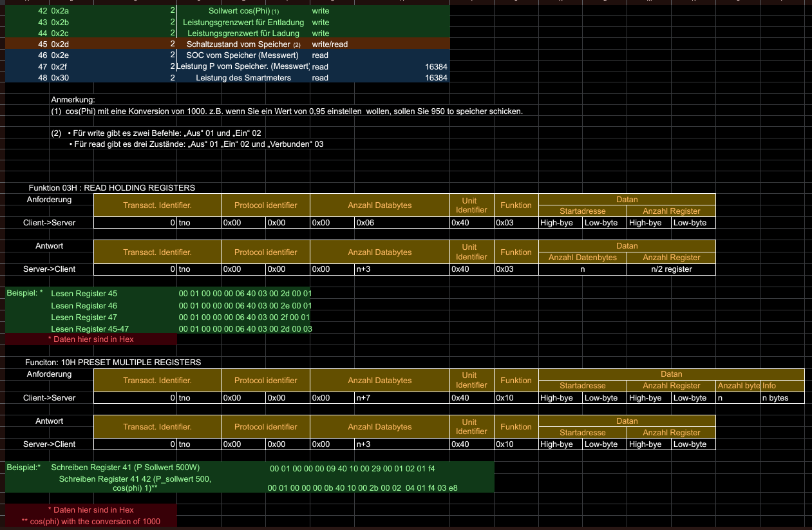Select the 'n bytes' cell
The height and width of the screenshot is (530, 812).
click(782, 398)
